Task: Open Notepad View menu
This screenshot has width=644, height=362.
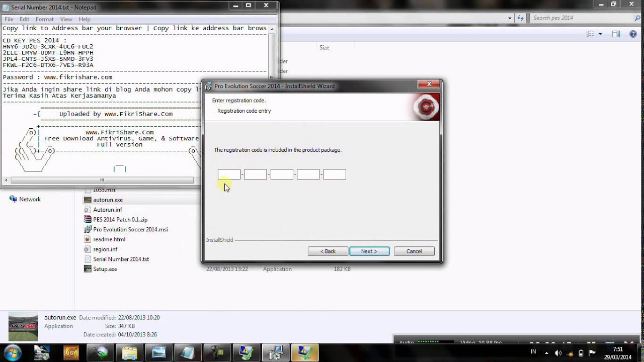Action: 66,19
